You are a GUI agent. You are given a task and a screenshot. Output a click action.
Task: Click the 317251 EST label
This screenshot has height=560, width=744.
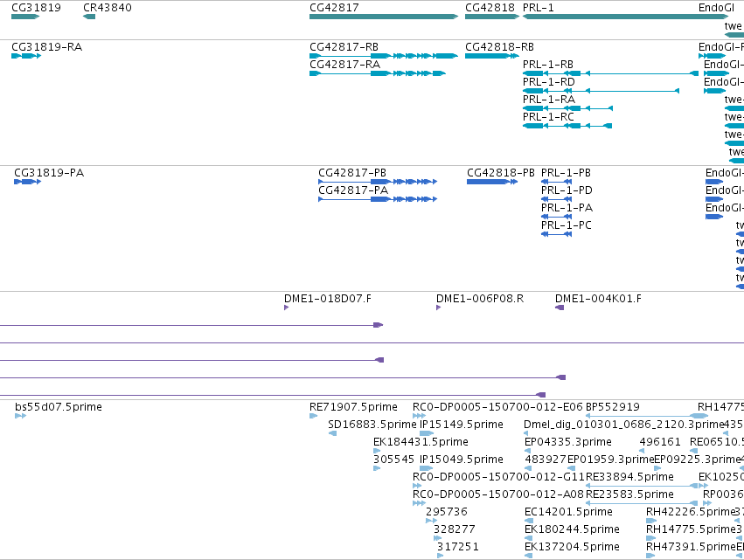pos(458,547)
